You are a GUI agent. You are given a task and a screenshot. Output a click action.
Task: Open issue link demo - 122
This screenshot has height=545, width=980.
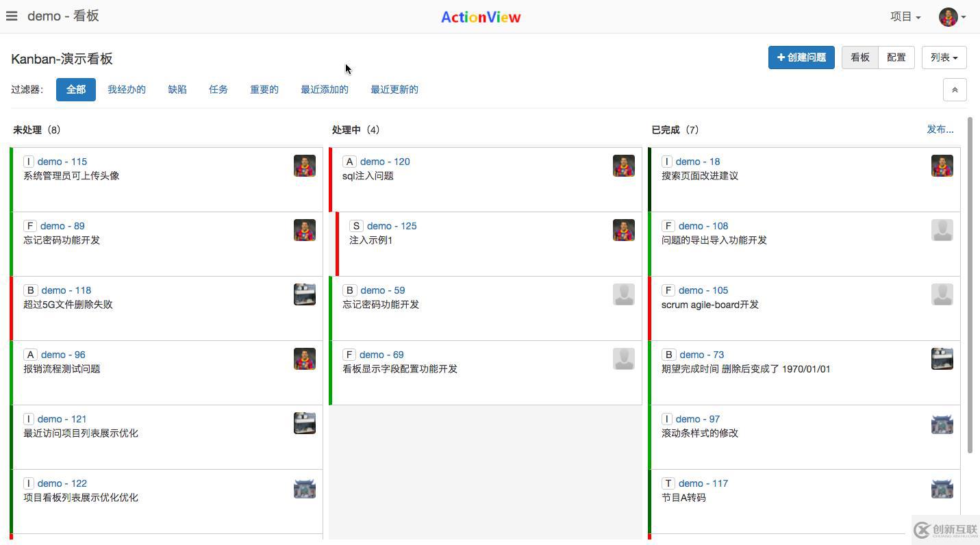coord(62,483)
